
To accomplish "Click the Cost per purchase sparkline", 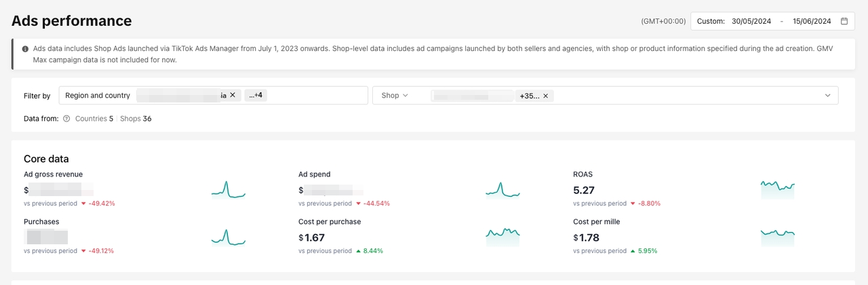I will click(502, 235).
